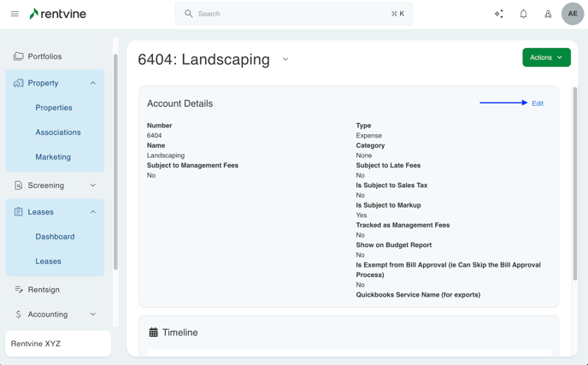Click the Portfolios folder icon
This screenshot has width=588, height=365.
[18, 56]
